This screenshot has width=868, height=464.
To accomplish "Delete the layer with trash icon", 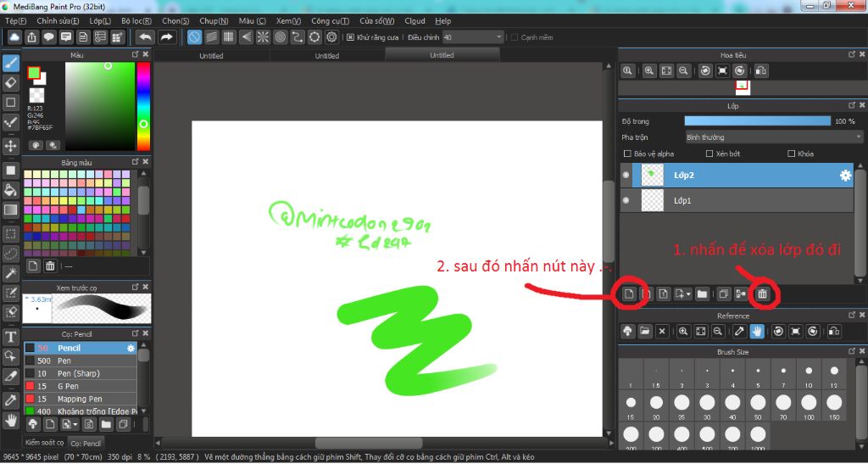I will pos(762,294).
